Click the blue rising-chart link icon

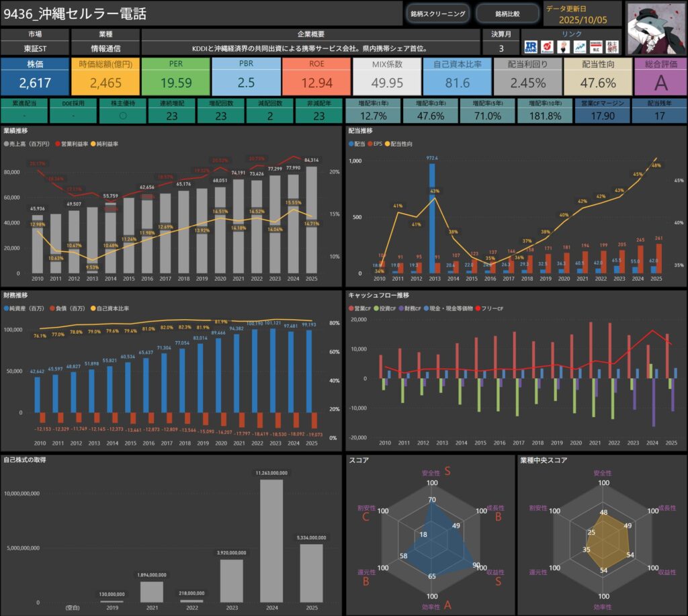pos(580,46)
